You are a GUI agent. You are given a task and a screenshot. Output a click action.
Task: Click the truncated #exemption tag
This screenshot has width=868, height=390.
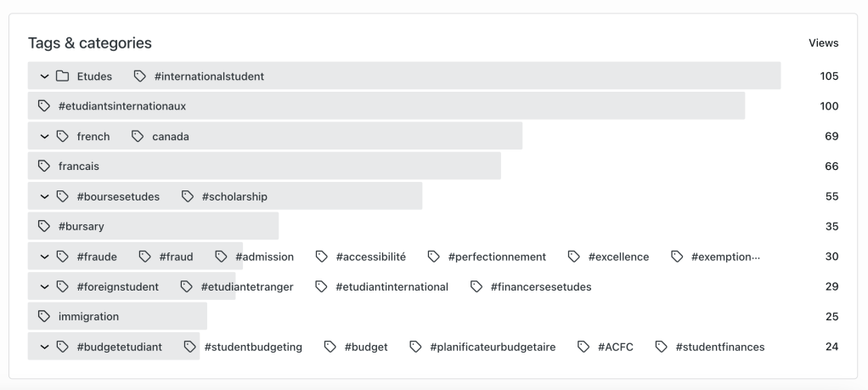(x=724, y=257)
